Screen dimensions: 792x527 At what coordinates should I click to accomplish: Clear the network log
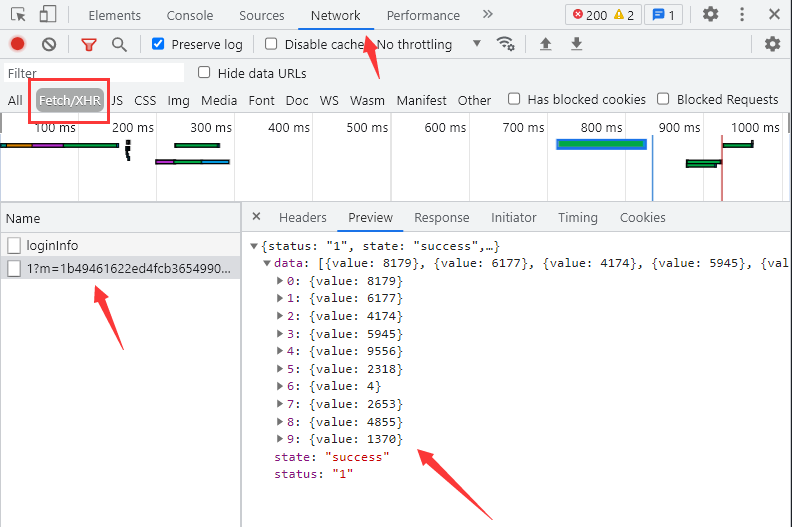(49, 44)
